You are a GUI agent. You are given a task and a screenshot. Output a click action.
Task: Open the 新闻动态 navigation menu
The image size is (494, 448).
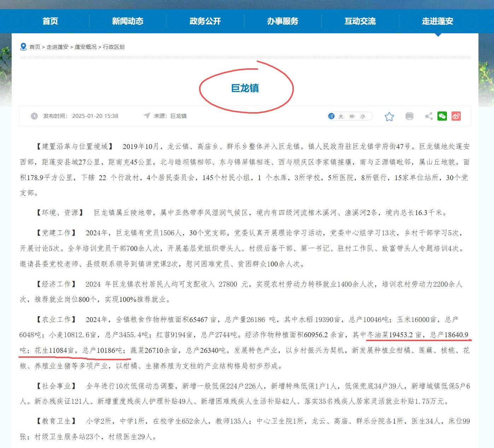click(x=128, y=21)
